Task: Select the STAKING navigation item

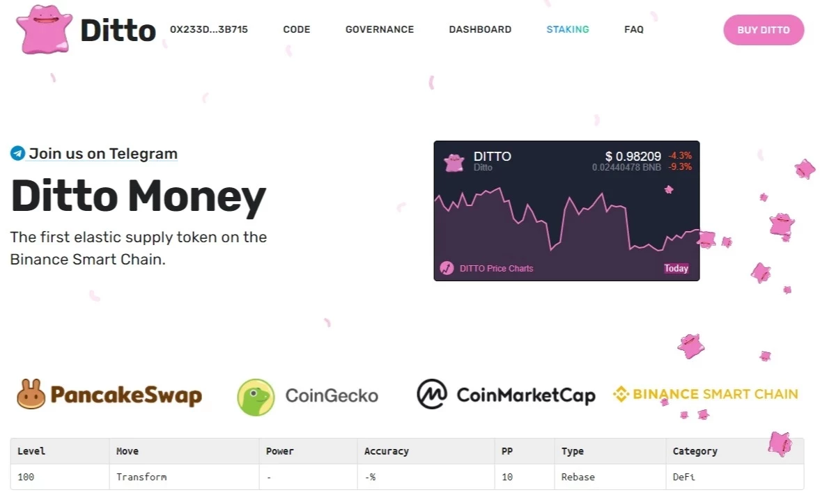Action: pyautogui.click(x=567, y=30)
